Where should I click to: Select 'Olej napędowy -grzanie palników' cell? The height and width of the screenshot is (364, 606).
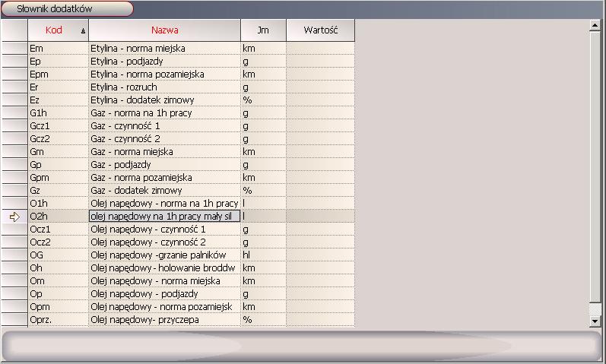point(165,255)
